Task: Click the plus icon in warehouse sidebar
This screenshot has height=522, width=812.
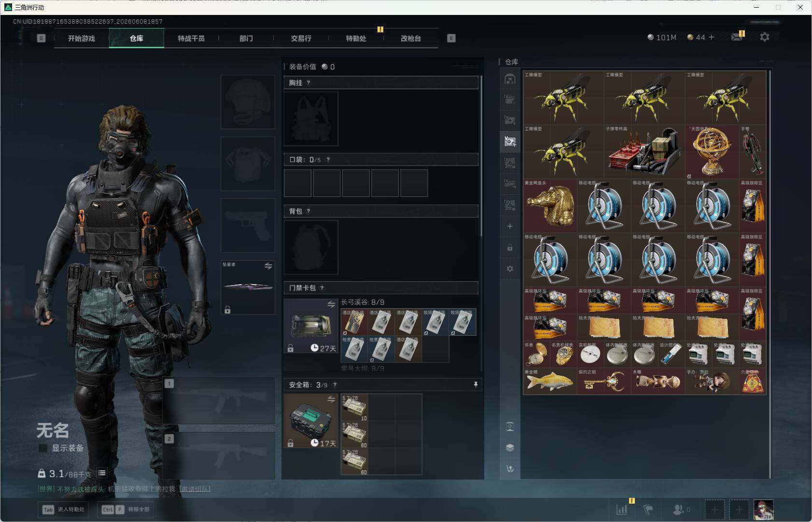Action: tap(510, 226)
